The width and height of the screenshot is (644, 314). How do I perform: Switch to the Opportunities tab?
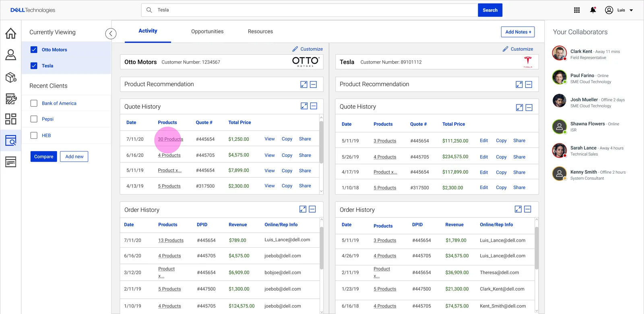207,31
